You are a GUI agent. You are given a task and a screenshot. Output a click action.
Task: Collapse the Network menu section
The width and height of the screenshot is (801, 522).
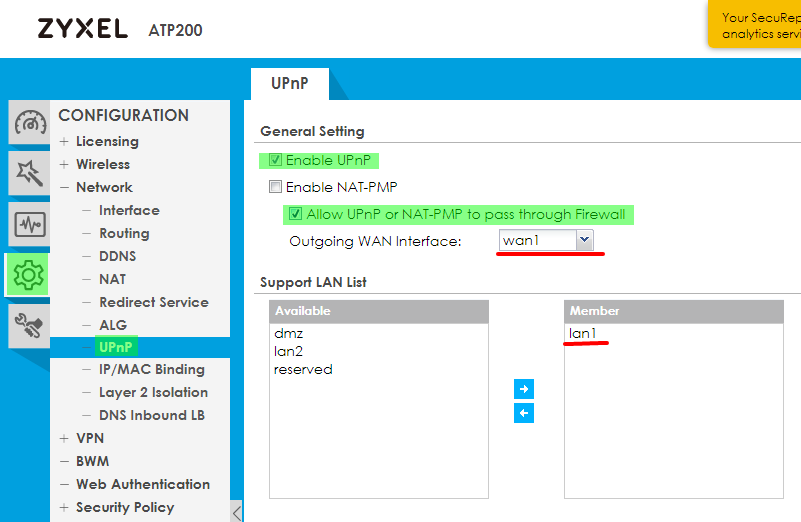pyautogui.click(x=64, y=188)
